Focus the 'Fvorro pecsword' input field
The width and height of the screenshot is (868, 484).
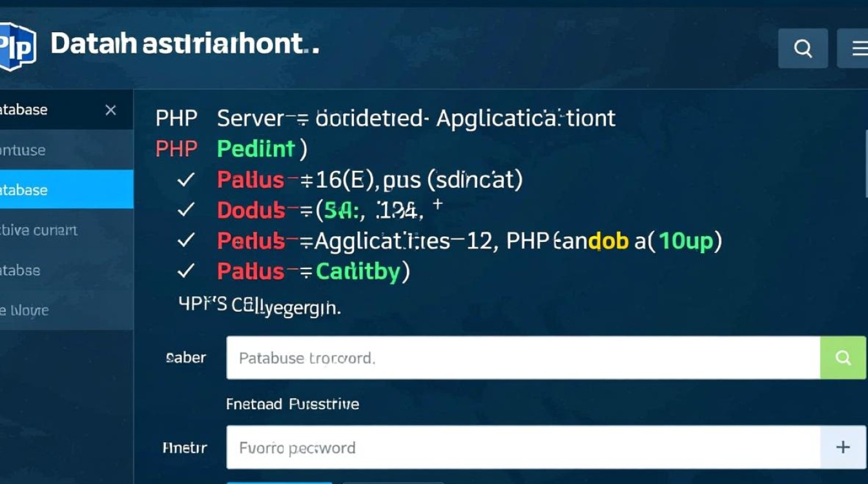pyautogui.click(x=523, y=447)
